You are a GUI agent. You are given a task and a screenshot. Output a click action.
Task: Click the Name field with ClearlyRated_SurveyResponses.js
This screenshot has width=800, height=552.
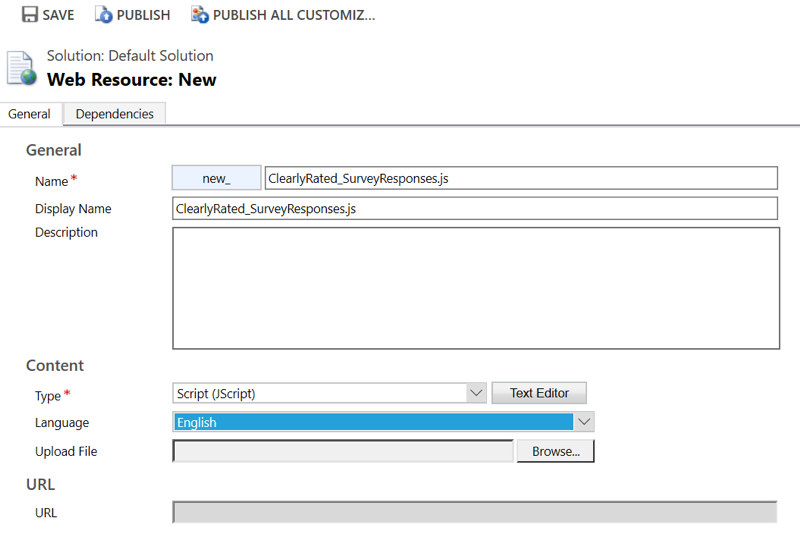coord(521,178)
